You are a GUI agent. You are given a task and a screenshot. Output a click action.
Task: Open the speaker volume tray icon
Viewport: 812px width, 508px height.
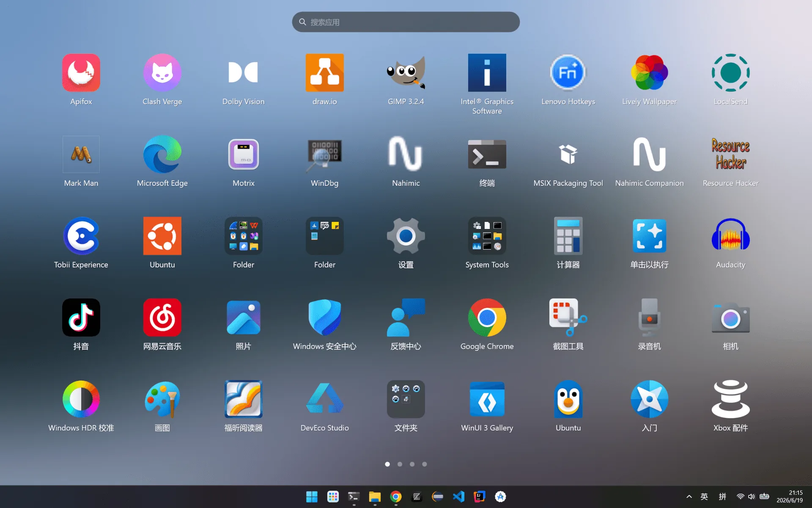[752, 497]
